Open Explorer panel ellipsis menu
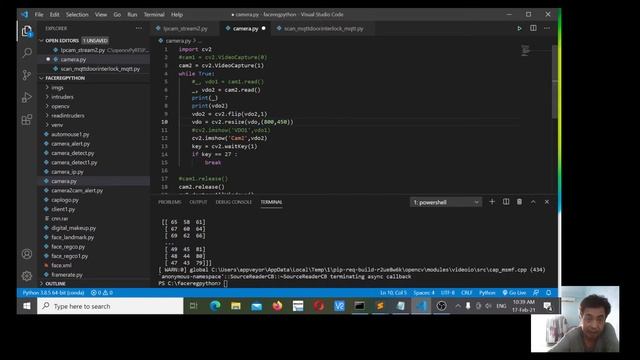The image size is (640, 360). pyautogui.click(x=139, y=28)
